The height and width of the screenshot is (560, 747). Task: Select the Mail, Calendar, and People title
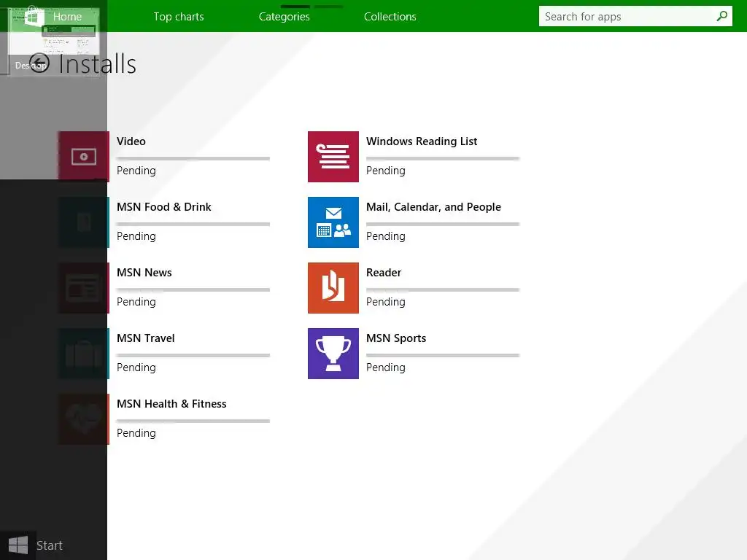tap(433, 207)
